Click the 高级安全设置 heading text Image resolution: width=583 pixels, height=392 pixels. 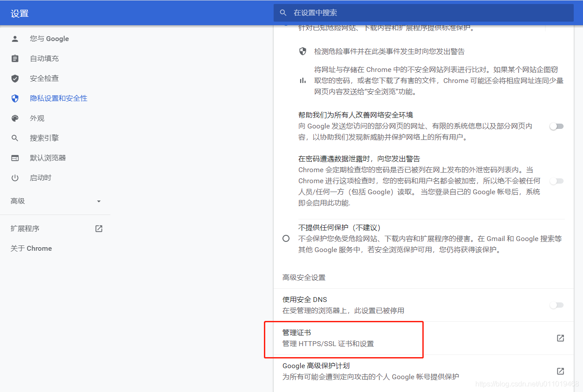[x=304, y=278]
